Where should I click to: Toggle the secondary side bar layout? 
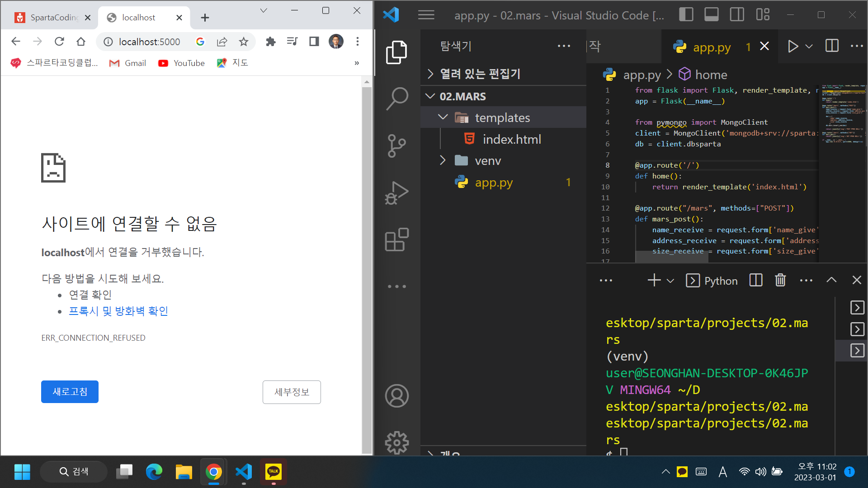pos(737,15)
